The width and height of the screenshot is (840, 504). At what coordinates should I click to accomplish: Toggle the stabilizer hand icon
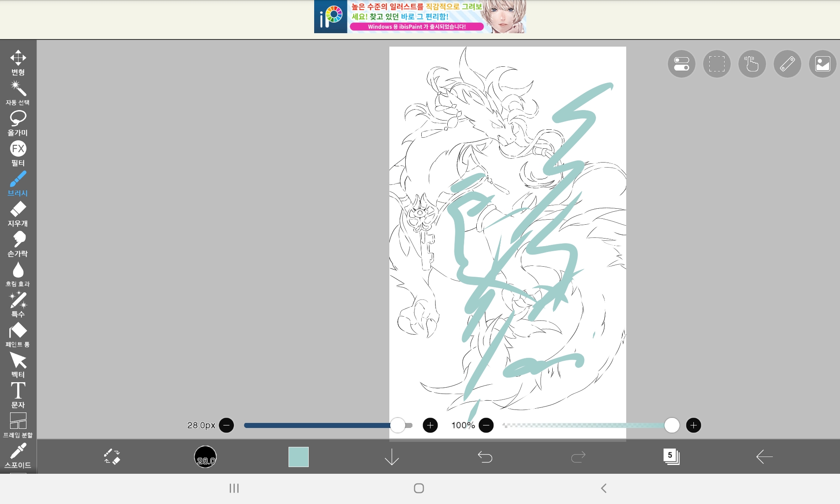click(752, 64)
